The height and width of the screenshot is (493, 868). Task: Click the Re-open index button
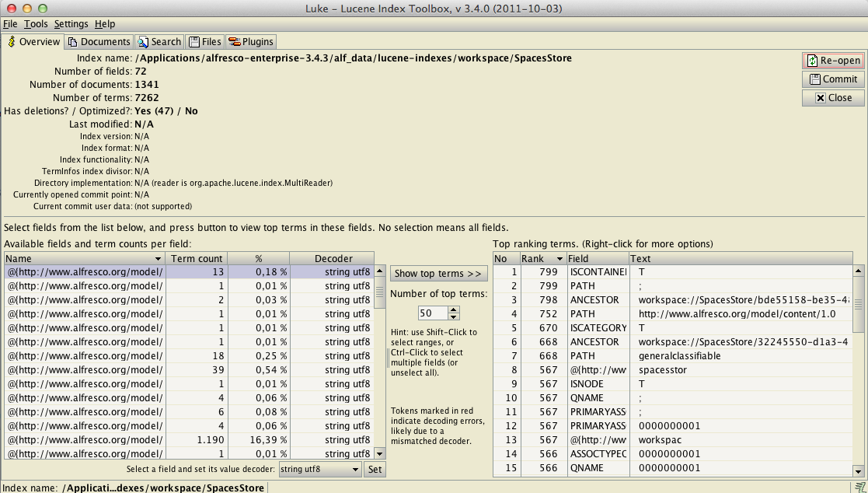pos(832,61)
